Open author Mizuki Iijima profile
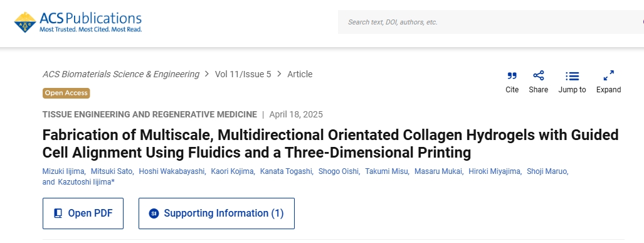This screenshot has height=243, width=644. (63, 171)
